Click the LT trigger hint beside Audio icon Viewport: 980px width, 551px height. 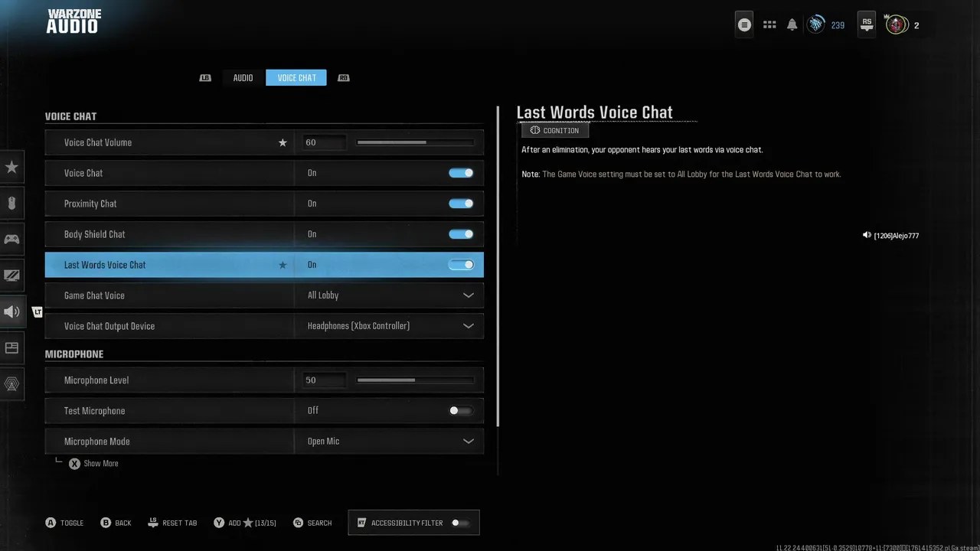pos(37,311)
